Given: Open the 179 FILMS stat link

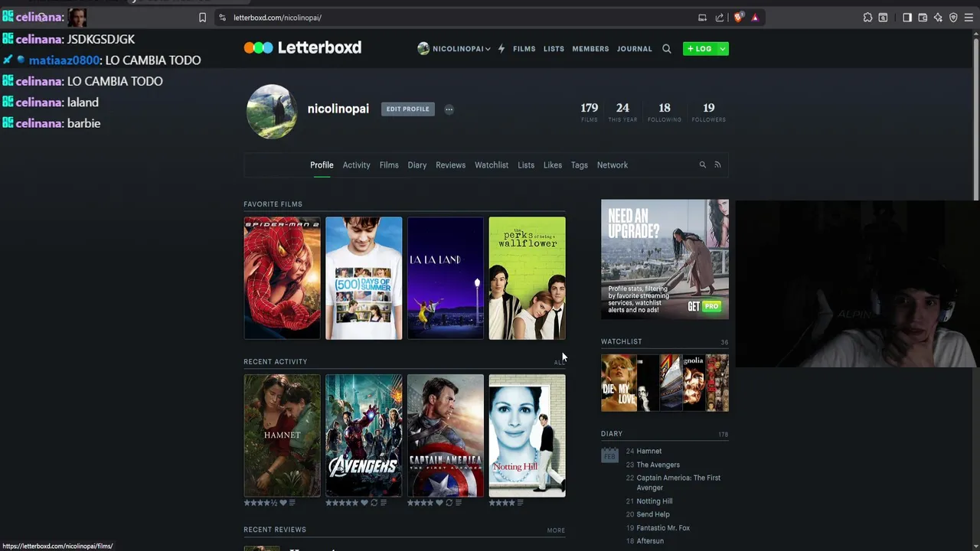Looking at the screenshot, I should (590, 112).
